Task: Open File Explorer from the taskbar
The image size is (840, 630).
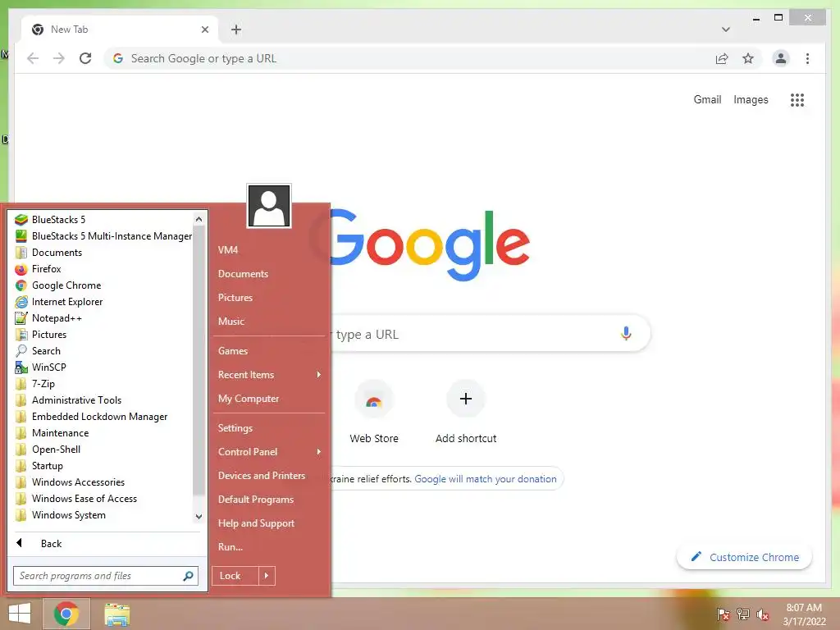Action: [116, 614]
